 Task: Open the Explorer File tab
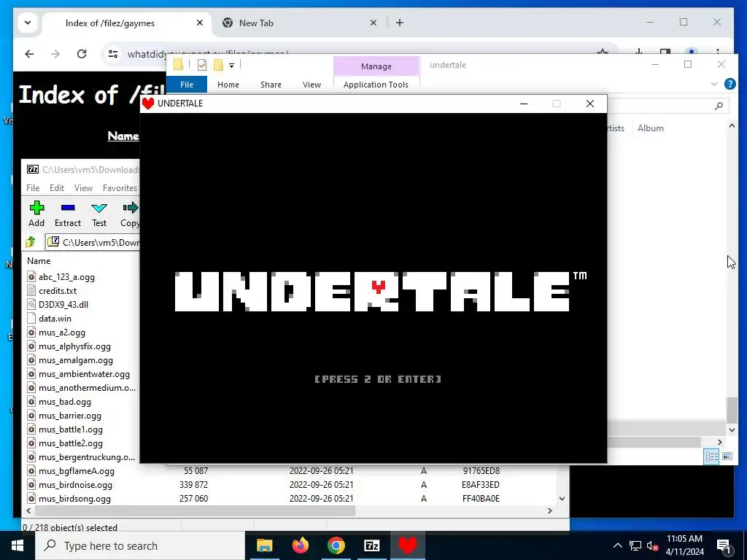click(x=187, y=85)
